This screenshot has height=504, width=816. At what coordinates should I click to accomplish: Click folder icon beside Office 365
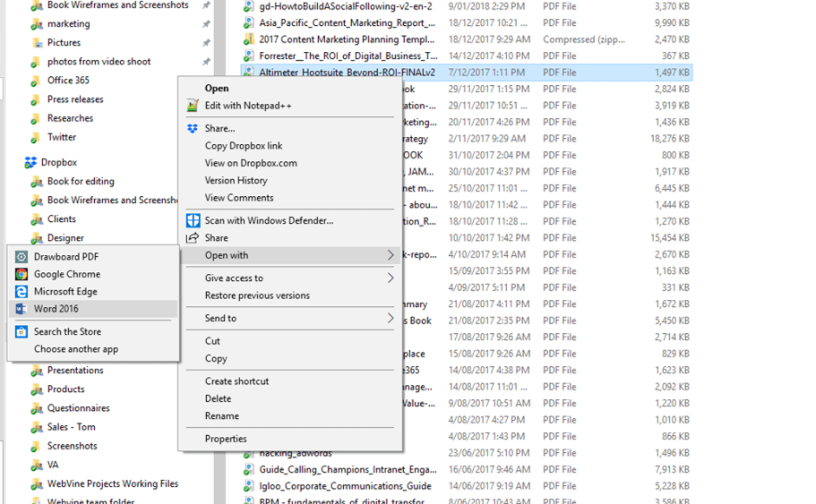(36, 81)
